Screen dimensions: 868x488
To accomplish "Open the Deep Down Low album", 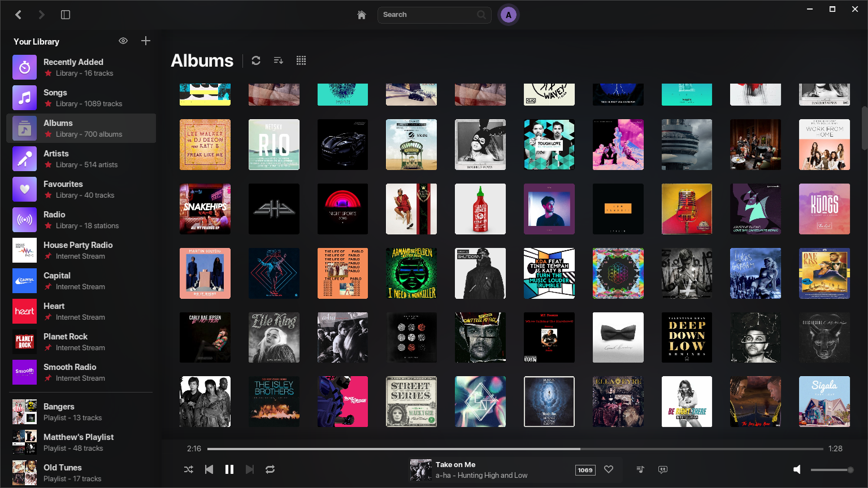I will [687, 338].
